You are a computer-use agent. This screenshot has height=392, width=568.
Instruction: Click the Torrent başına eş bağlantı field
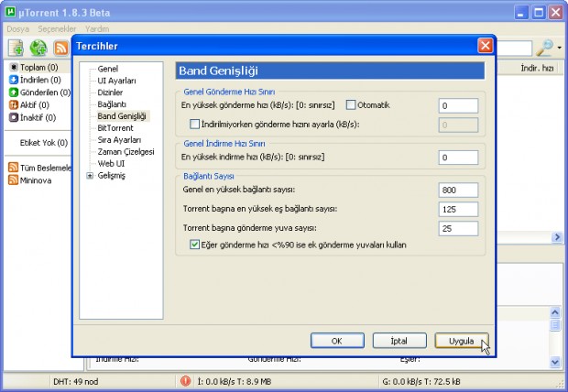[x=458, y=210]
